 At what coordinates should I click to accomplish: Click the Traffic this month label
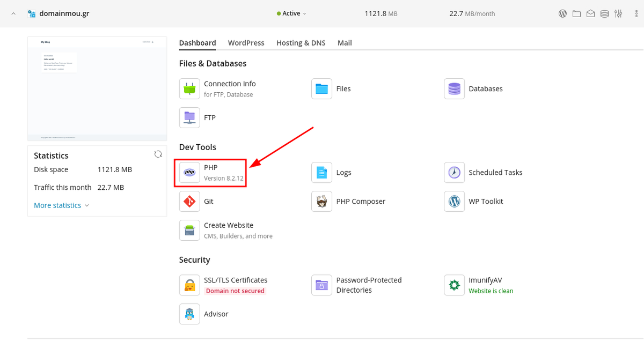click(x=63, y=187)
